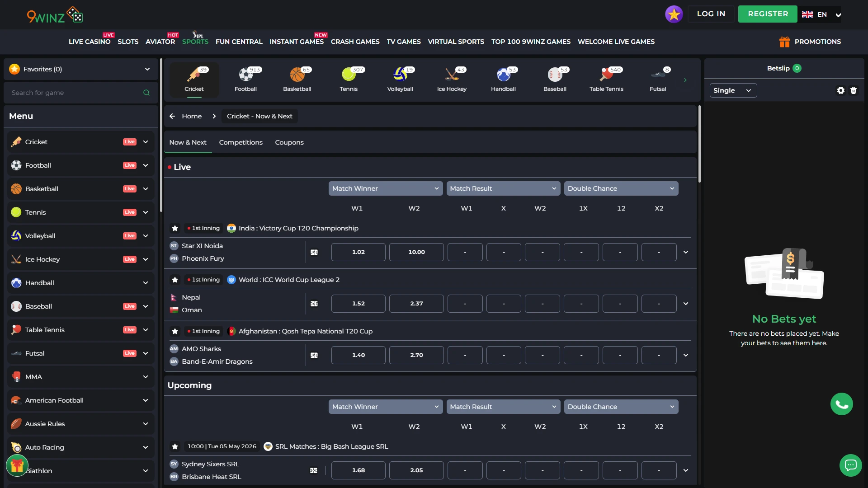Click the green phone call button

[841, 404]
